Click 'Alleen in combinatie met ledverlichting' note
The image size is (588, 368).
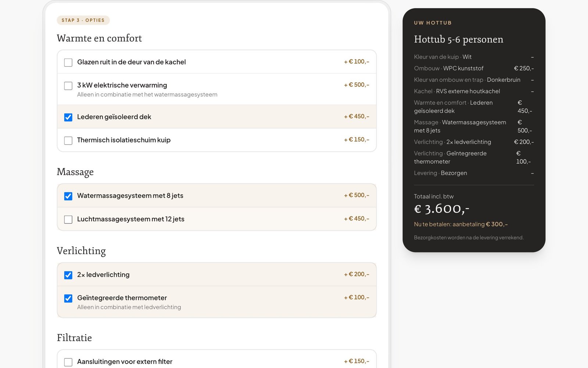[129, 307]
